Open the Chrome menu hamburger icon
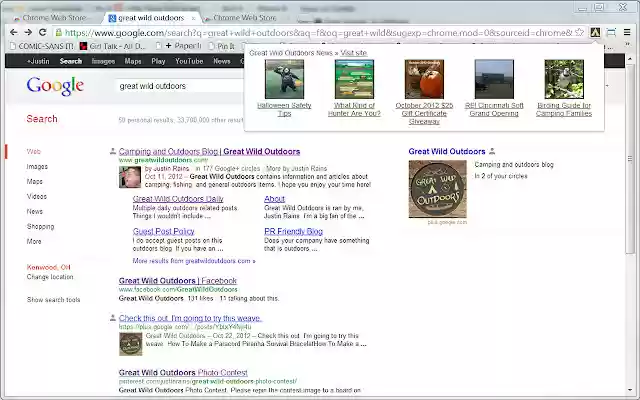640x400 pixels. click(627, 32)
